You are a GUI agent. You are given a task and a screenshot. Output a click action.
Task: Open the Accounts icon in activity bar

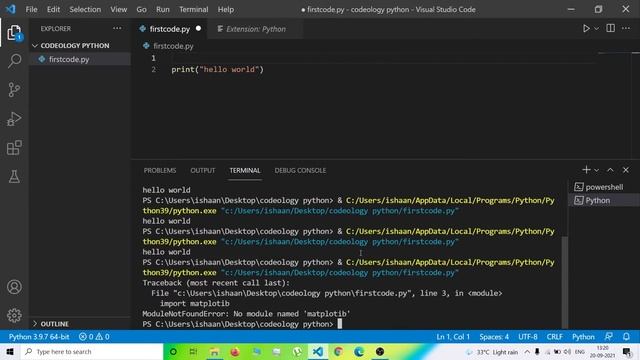14,287
